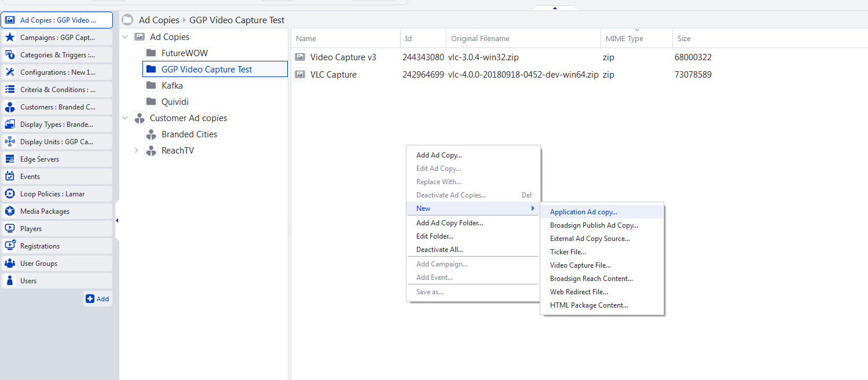Collapse the Customer Ad copies node
This screenshot has width=868, height=380.
[126, 118]
